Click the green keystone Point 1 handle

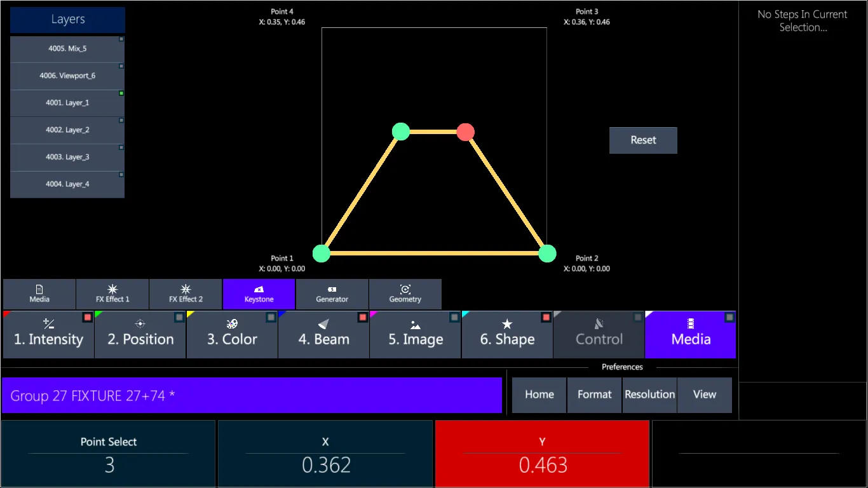click(x=322, y=254)
